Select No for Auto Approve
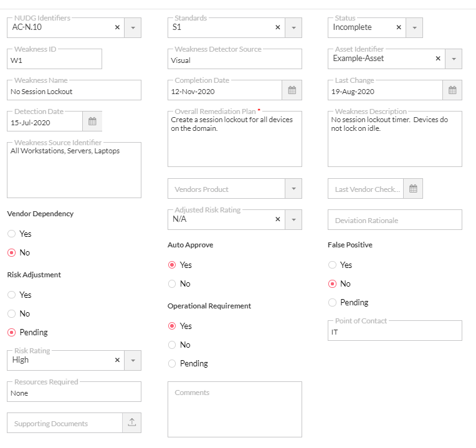This screenshot has height=448, width=476. (172, 284)
